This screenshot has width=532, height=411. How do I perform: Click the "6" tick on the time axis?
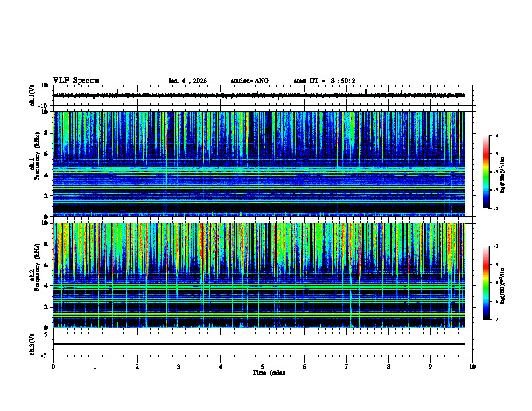click(305, 367)
